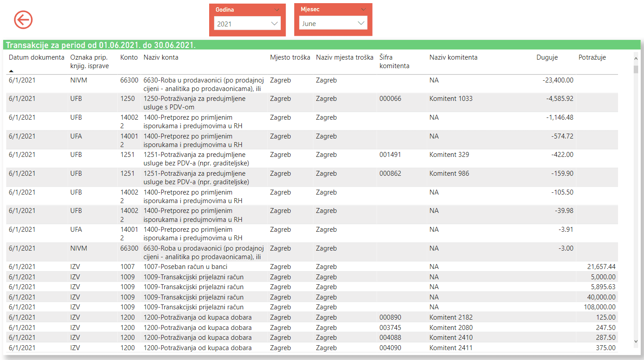Viewport: 644px width, 360px height.
Task: Select the Duguje value -105.50
Action: 562,192
